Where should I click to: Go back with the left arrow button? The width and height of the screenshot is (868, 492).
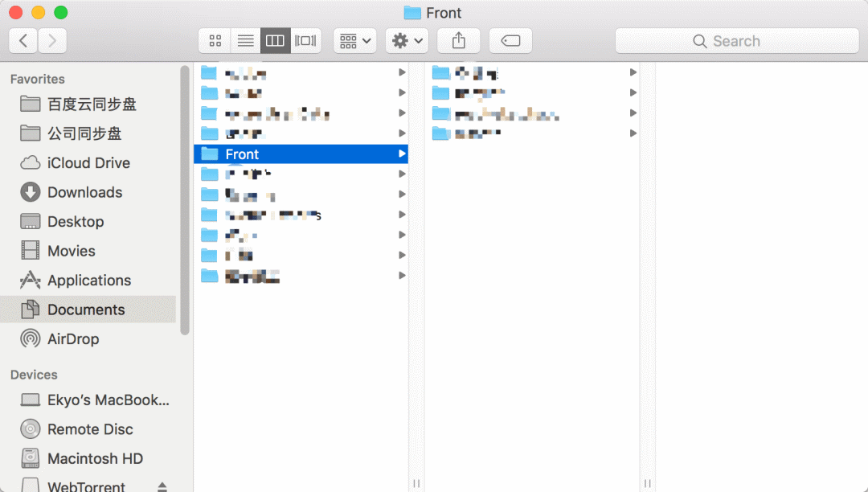pyautogui.click(x=23, y=41)
